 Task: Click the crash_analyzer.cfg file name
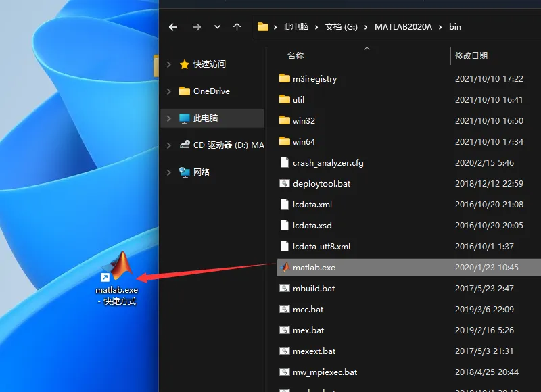point(328,163)
